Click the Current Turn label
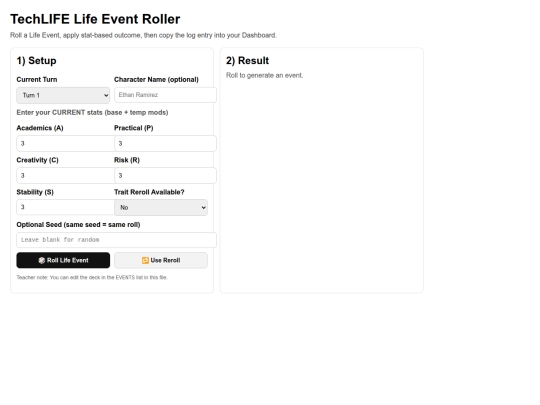540x405 pixels. pyautogui.click(x=37, y=80)
